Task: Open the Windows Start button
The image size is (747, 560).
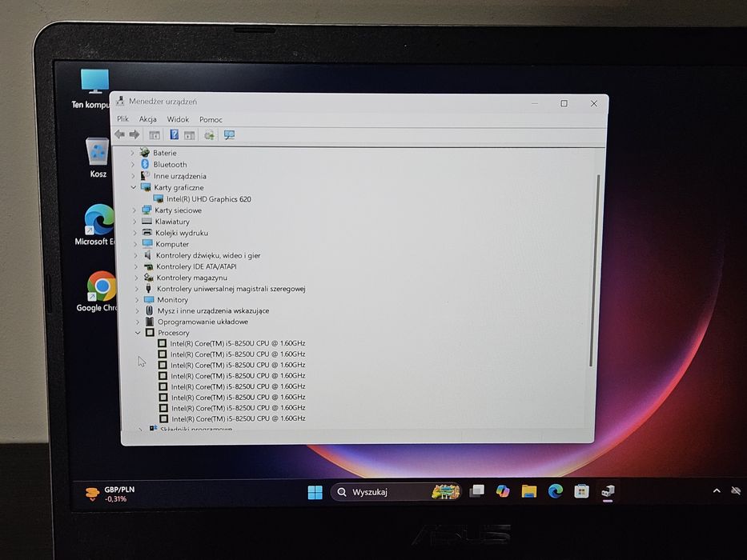Action: point(315,492)
